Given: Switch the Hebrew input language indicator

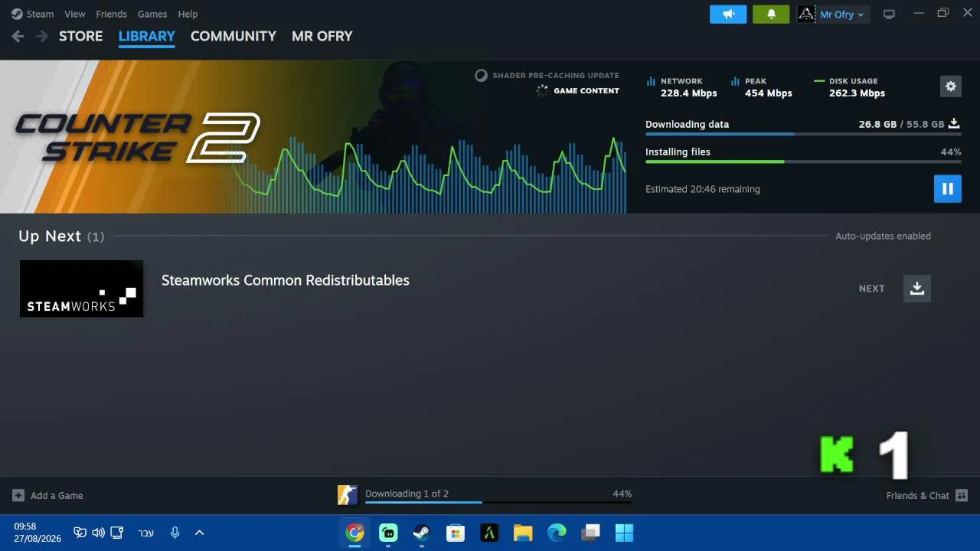Looking at the screenshot, I should coord(145,533).
